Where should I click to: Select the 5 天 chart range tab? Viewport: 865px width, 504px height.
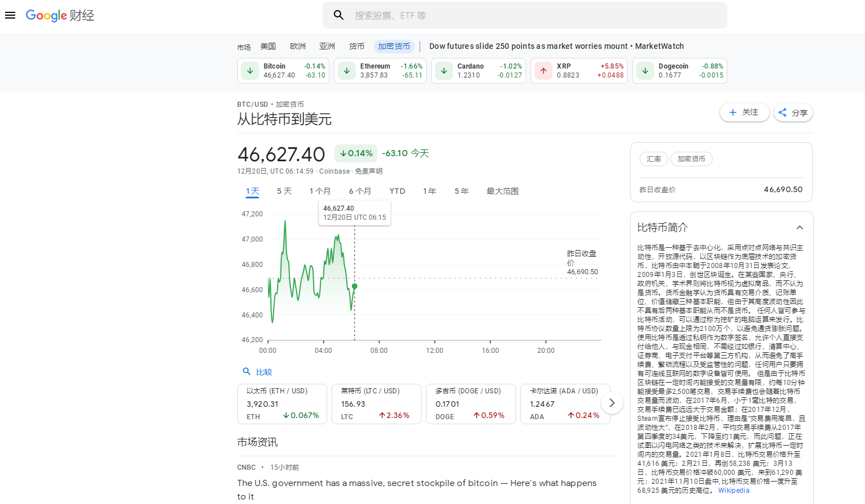284,191
